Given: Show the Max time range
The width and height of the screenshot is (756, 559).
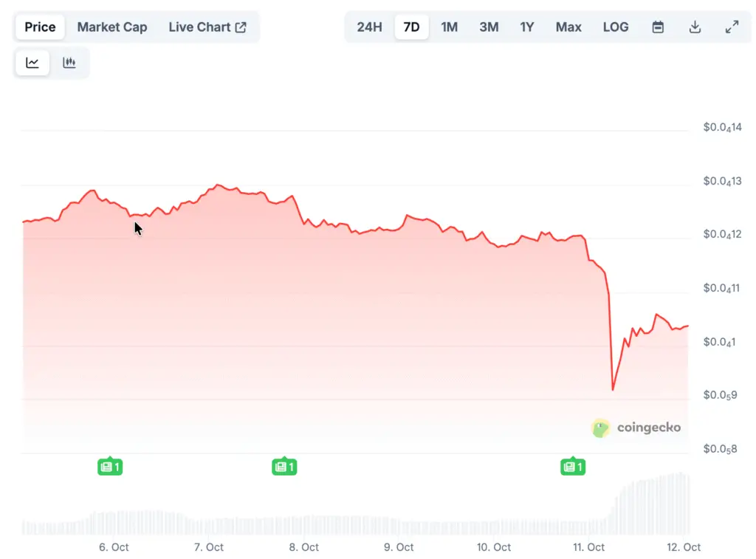Looking at the screenshot, I should 568,27.
